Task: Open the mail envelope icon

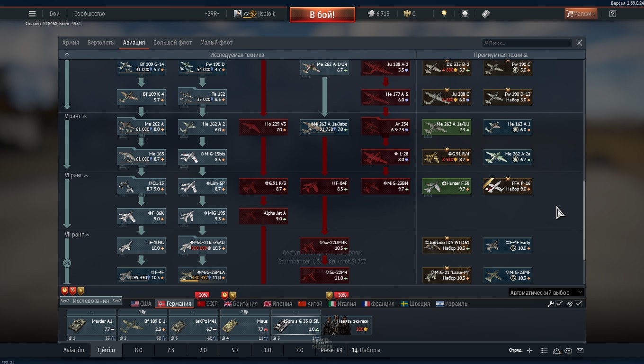Action: click(x=580, y=351)
